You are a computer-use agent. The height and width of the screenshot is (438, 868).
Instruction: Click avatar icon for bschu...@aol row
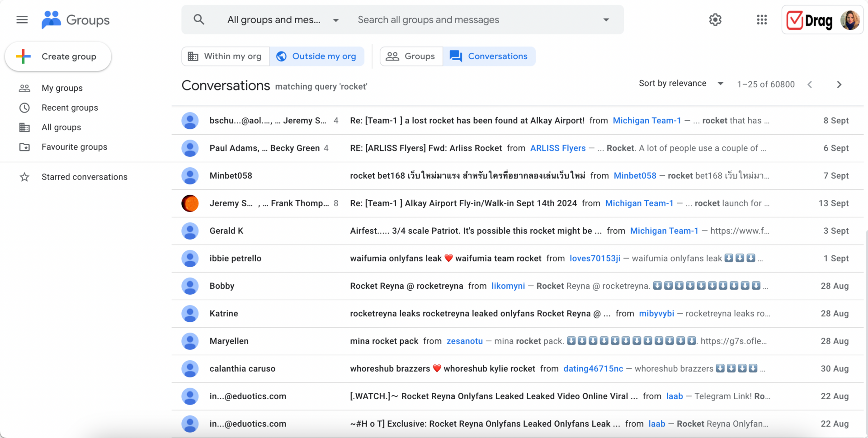(x=190, y=121)
